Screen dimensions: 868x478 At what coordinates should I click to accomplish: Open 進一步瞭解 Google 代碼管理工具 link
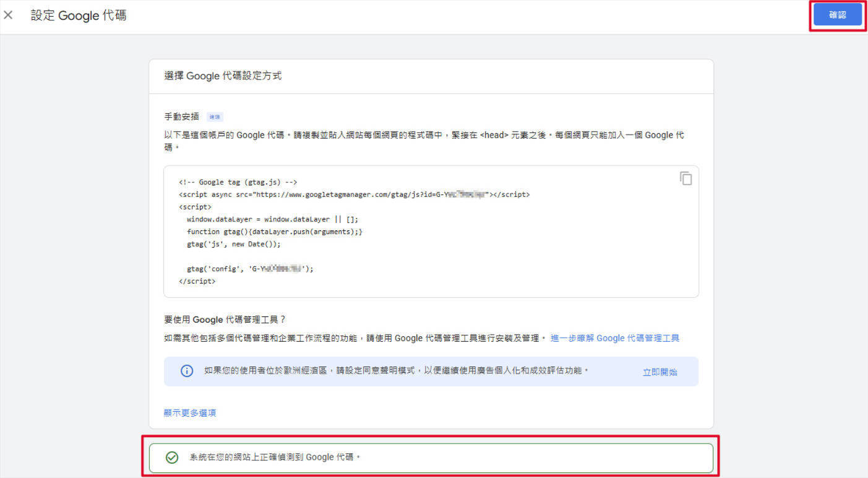614,338
